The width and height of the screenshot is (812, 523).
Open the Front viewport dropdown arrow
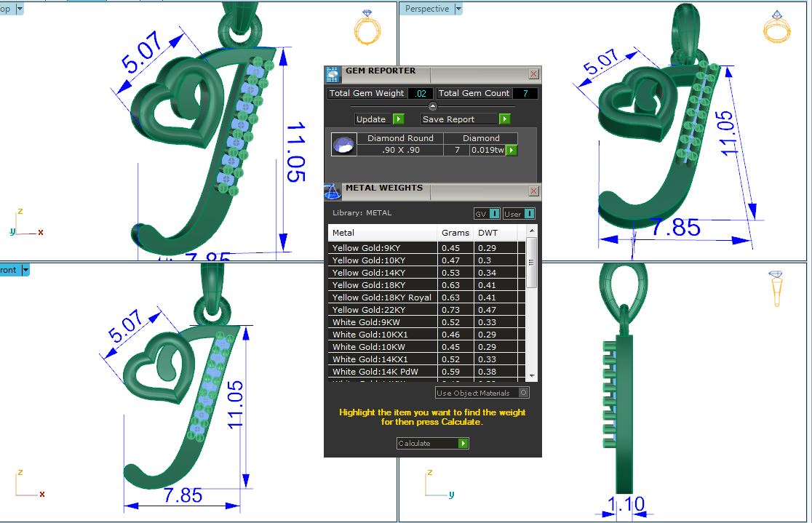tap(25, 270)
